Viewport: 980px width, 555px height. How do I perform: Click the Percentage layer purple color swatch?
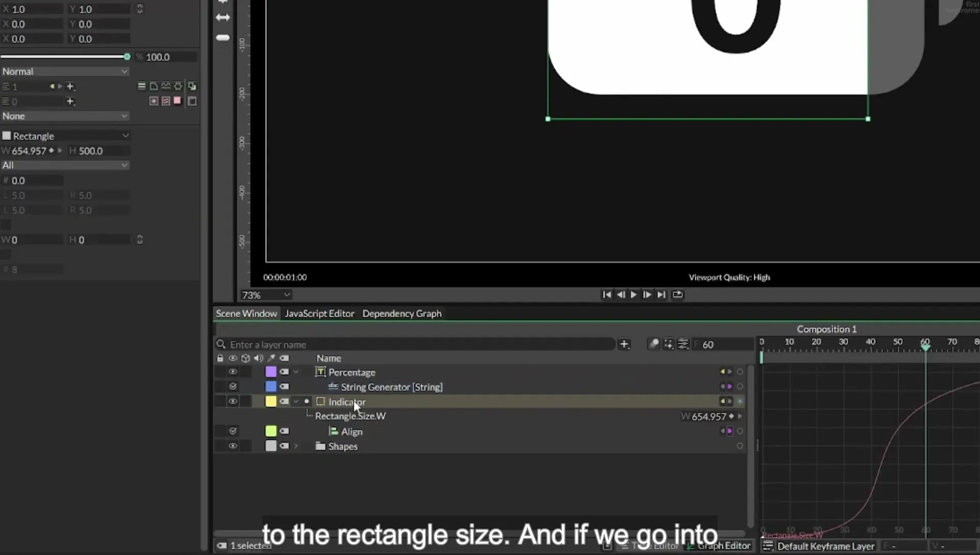[271, 372]
